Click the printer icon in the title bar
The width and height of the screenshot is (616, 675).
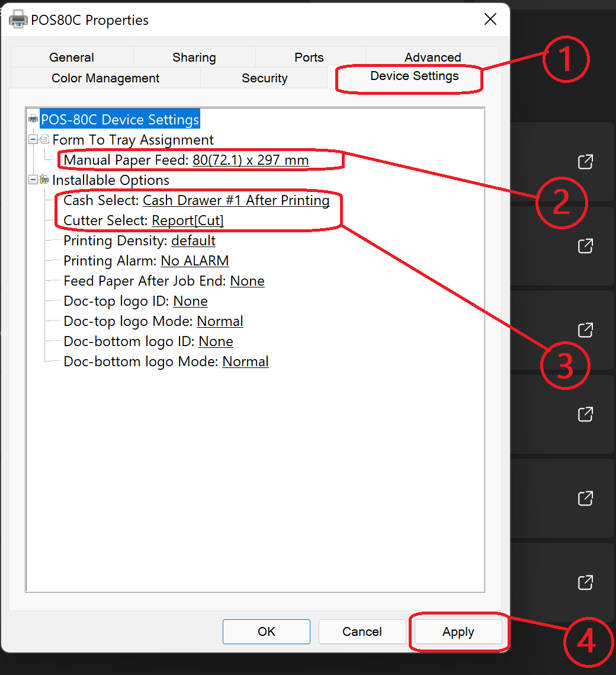click(x=18, y=20)
